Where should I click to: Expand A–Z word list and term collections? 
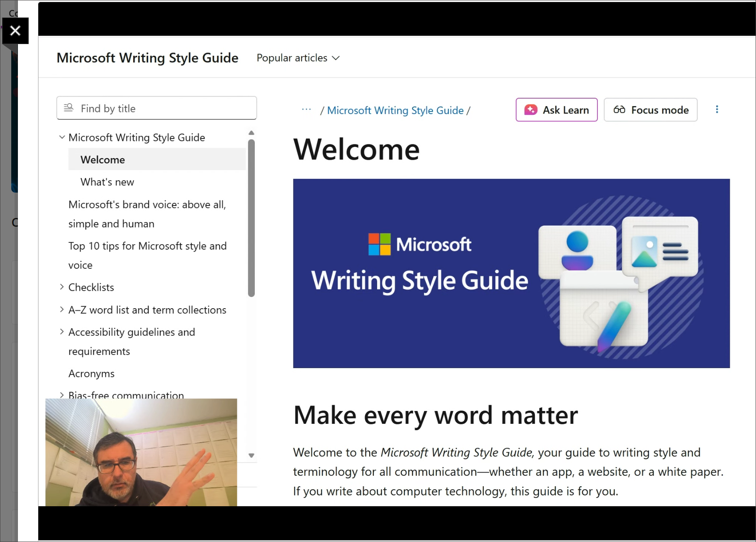point(62,309)
